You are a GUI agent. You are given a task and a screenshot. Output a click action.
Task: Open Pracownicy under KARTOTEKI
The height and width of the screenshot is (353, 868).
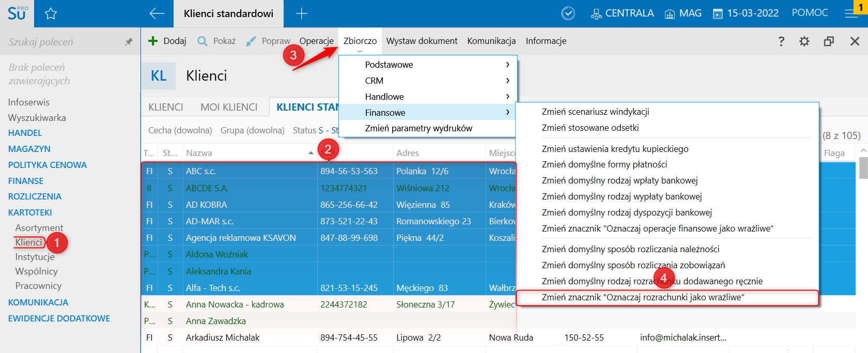tap(38, 286)
